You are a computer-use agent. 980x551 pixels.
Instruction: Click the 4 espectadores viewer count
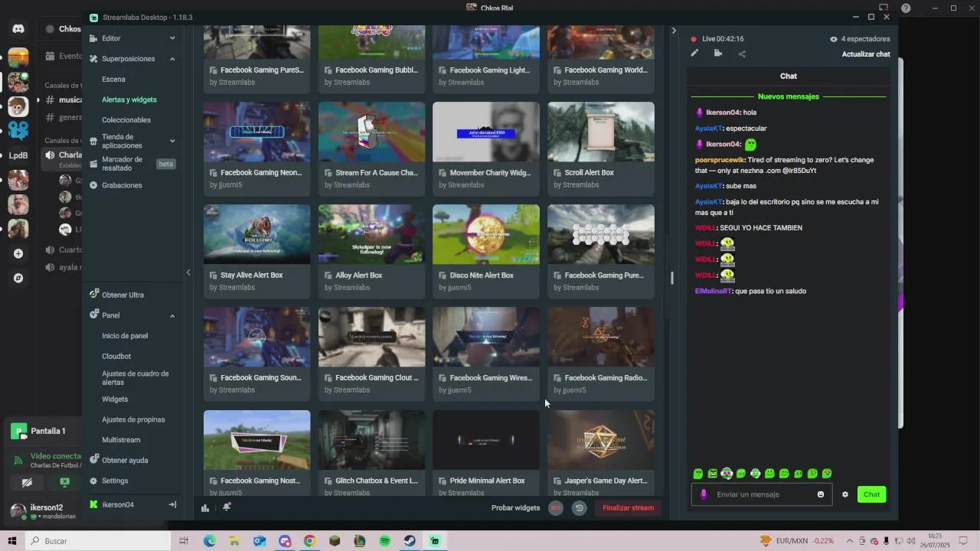[x=860, y=39]
